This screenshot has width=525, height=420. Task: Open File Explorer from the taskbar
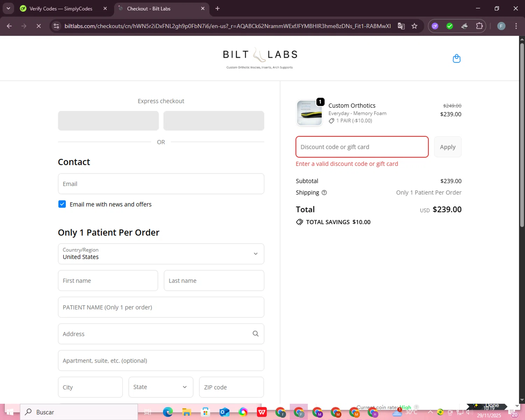point(187,412)
